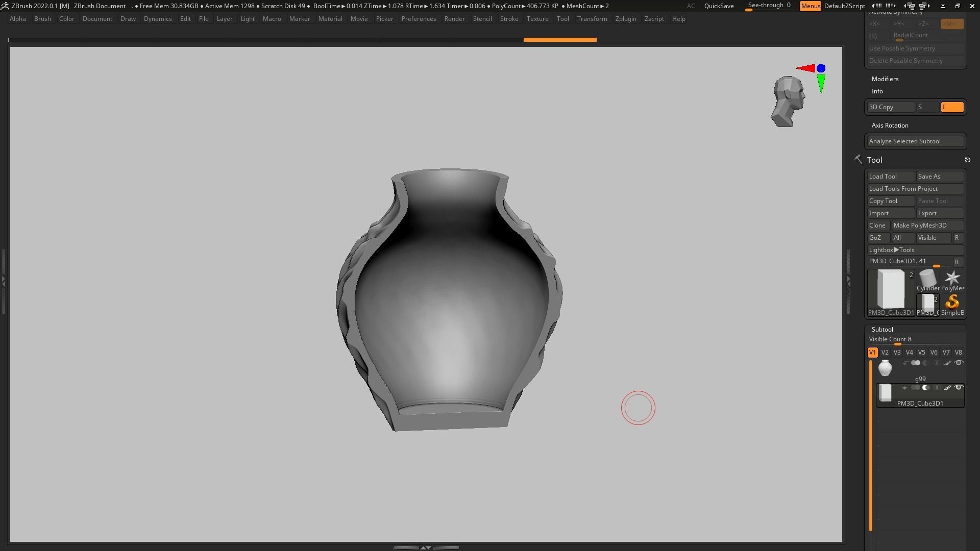Open Lightbox Tools browser

tap(915, 250)
